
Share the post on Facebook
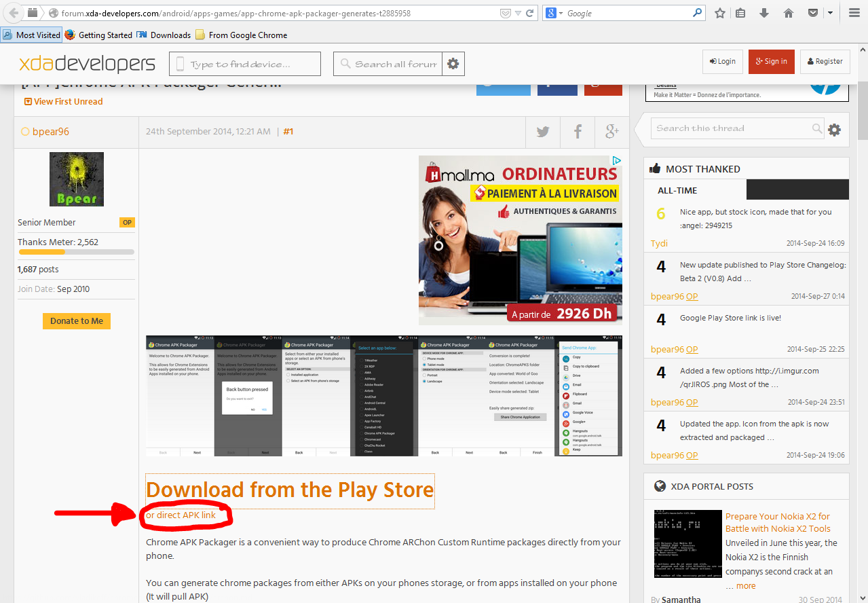(578, 132)
